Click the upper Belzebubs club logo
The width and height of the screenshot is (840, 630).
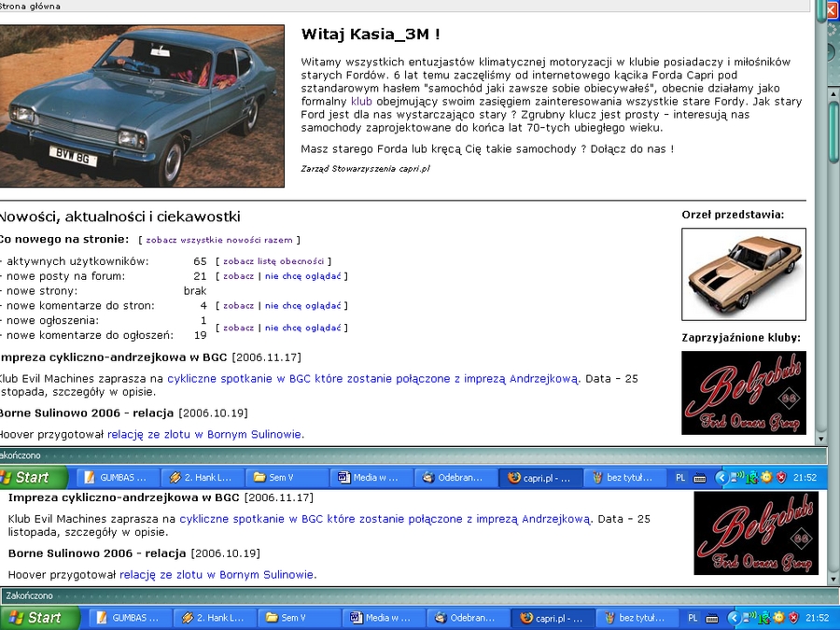(x=744, y=393)
